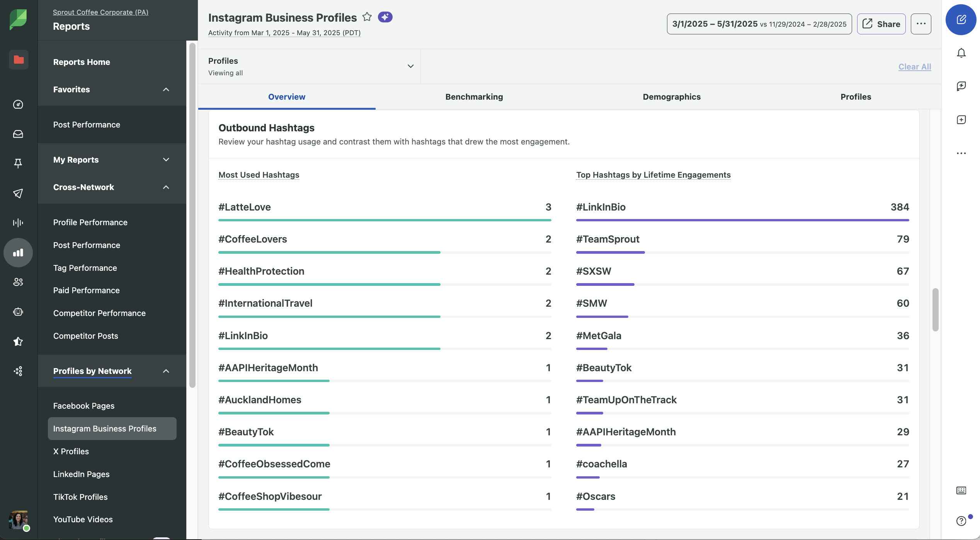
Task: Click the user avatar photo
Action: point(18,520)
